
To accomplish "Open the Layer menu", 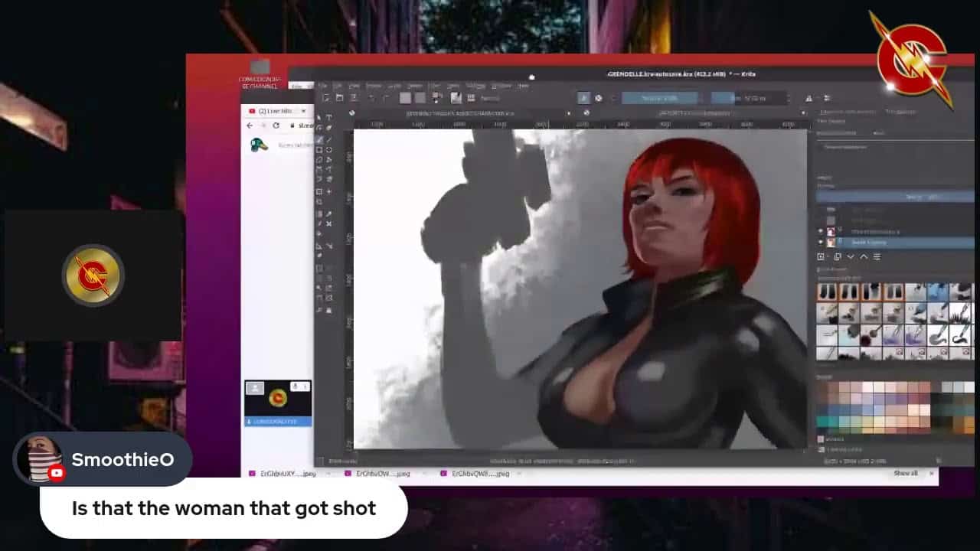I will coord(394,85).
